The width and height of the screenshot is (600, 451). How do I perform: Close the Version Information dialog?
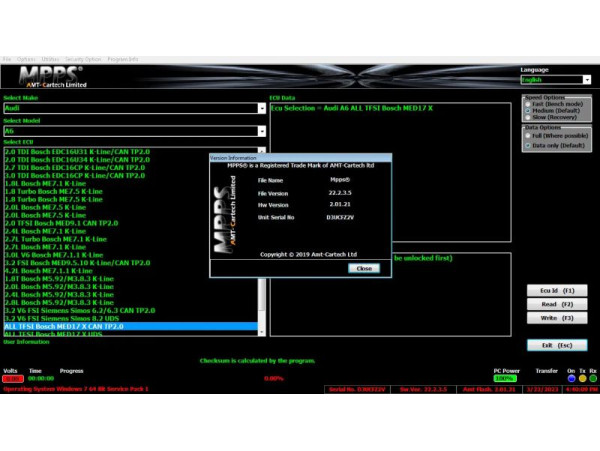pos(364,268)
